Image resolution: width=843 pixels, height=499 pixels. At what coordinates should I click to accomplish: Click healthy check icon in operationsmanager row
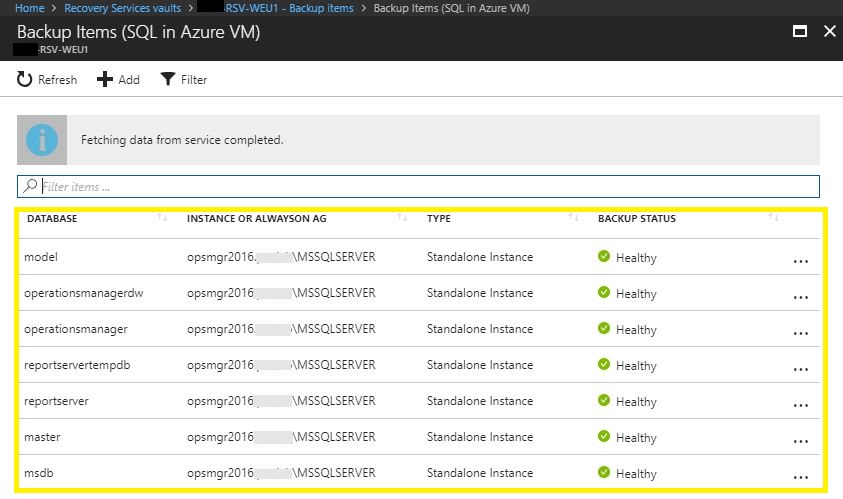tap(604, 328)
